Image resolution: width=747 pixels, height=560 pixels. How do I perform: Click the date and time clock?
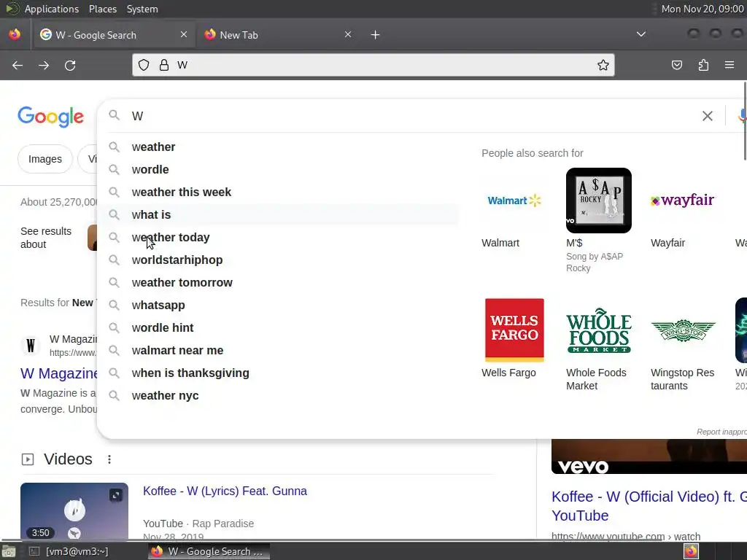point(703,9)
